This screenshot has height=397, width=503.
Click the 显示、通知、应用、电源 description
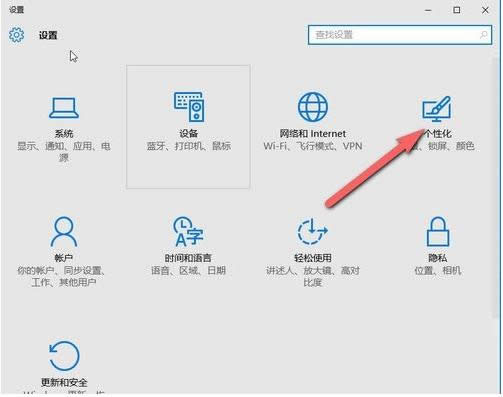[x=64, y=152]
